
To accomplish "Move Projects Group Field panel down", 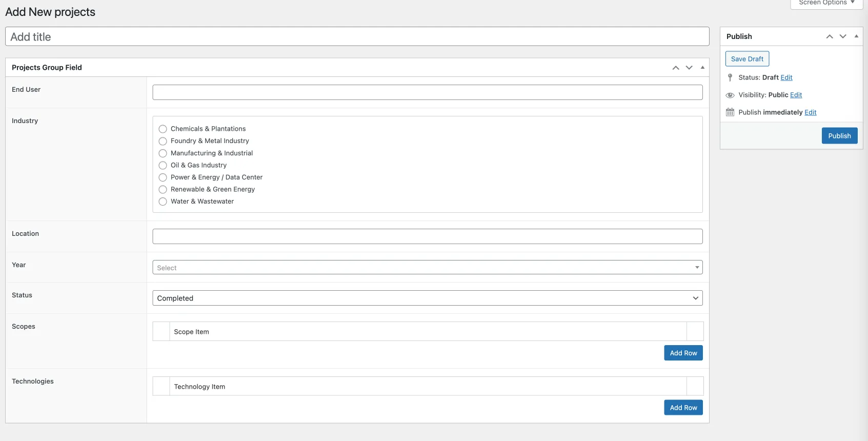I will (x=689, y=68).
